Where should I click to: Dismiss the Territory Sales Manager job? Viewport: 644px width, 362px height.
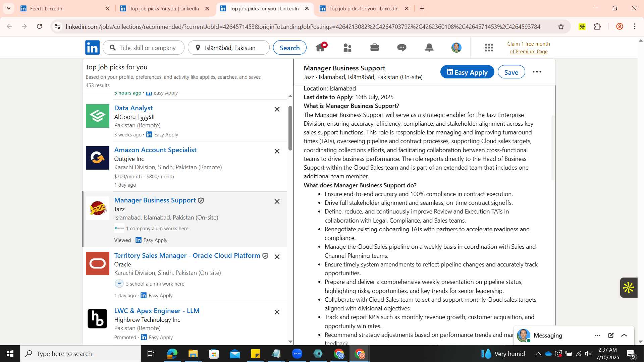(277, 257)
